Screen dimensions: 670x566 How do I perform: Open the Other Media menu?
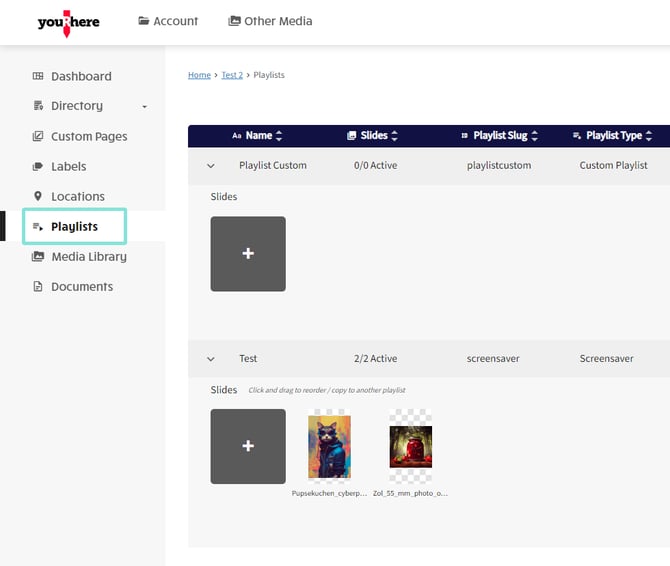click(x=270, y=21)
